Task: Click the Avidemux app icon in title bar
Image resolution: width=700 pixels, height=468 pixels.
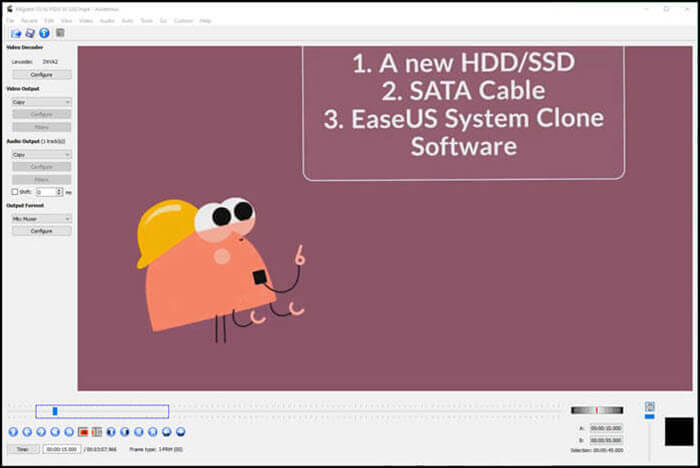Action: click(9, 9)
